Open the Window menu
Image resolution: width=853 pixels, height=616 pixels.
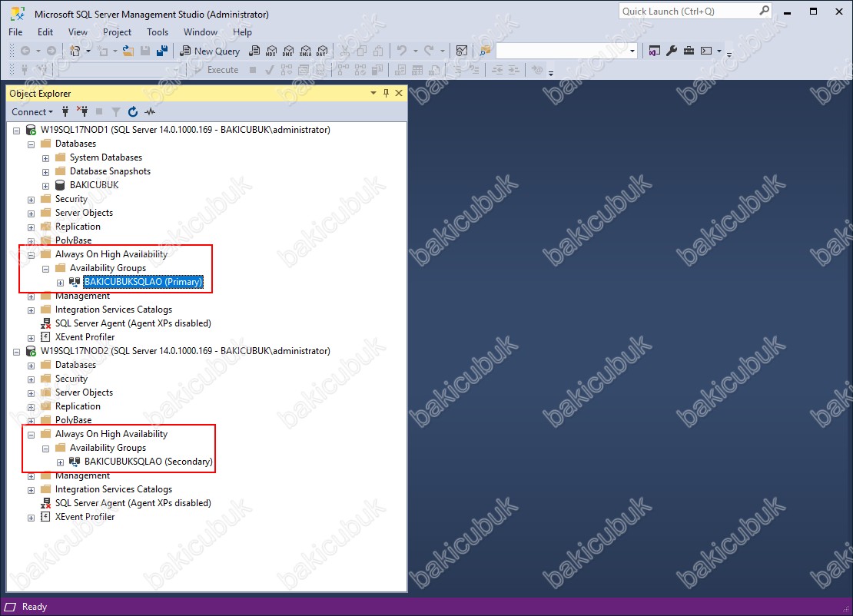(201, 32)
